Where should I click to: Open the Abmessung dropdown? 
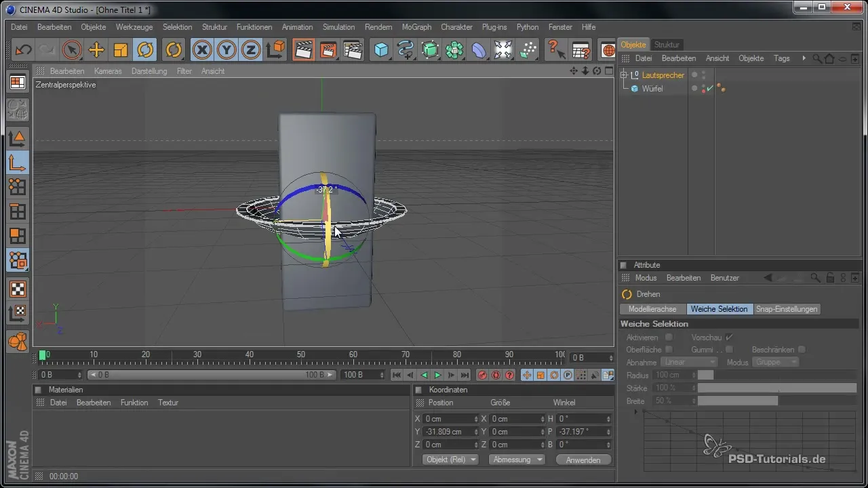click(517, 460)
